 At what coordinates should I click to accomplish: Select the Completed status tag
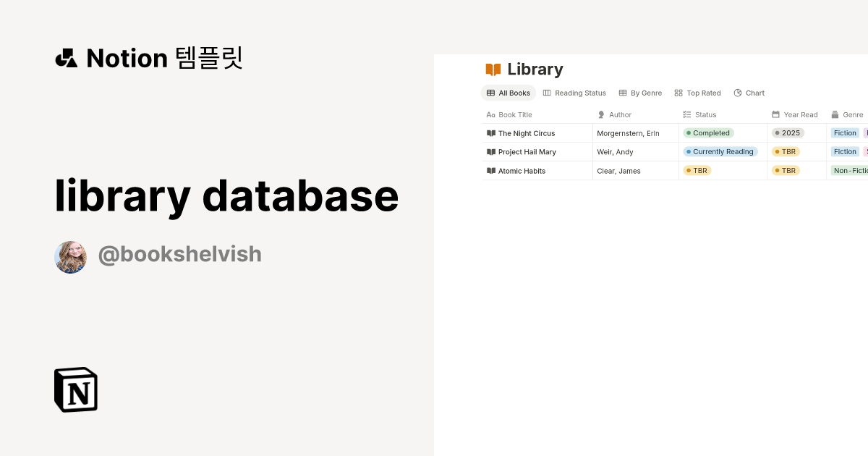(x=707, y=133)
